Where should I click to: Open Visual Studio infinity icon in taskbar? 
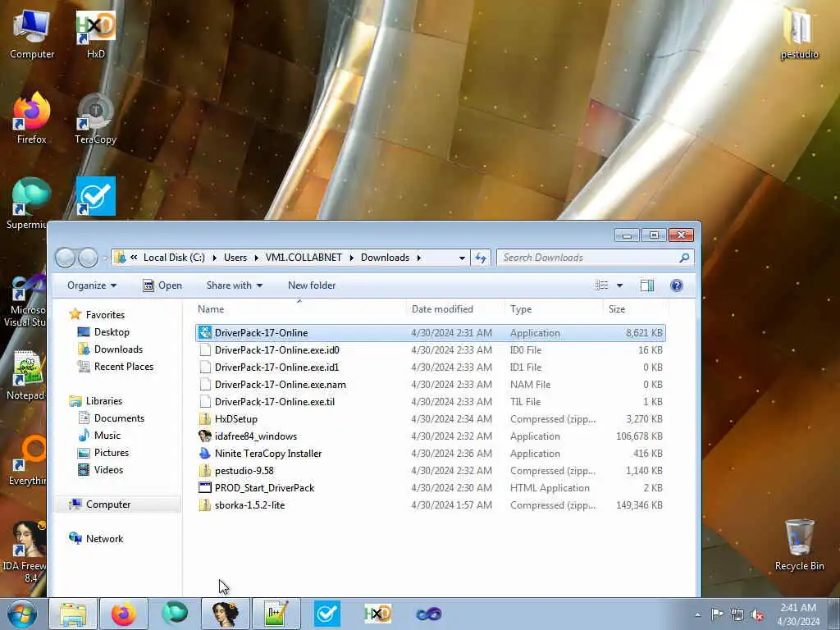click(x=428, y=614)
